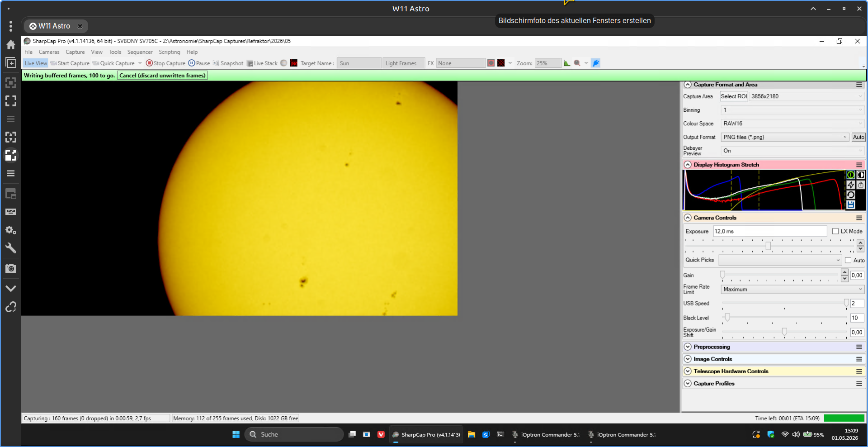Expand the Image Controls panel
868x447 pixels.
[x=688, y=359]
